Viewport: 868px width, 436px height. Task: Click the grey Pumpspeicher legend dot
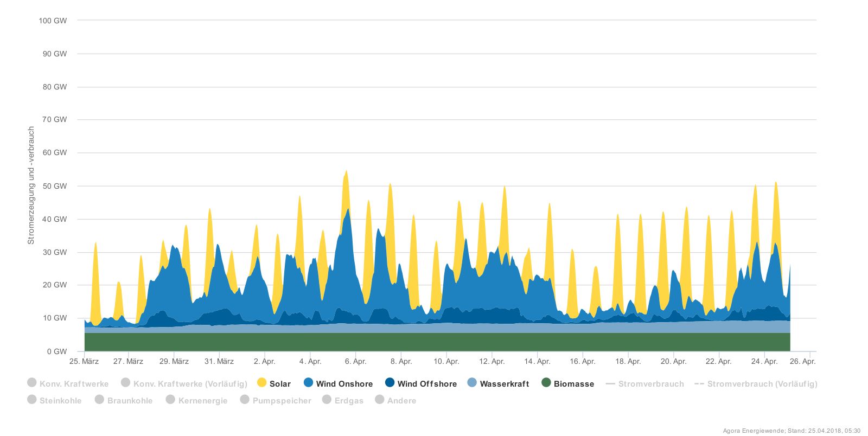245,400
